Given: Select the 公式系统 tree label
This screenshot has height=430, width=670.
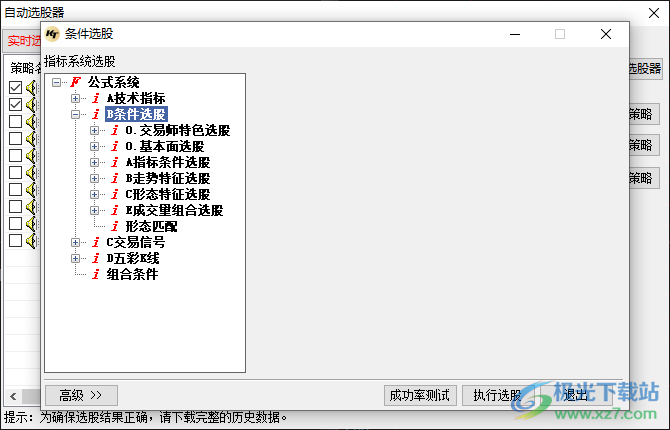Looking at the screenshot, I should (114, 82).
